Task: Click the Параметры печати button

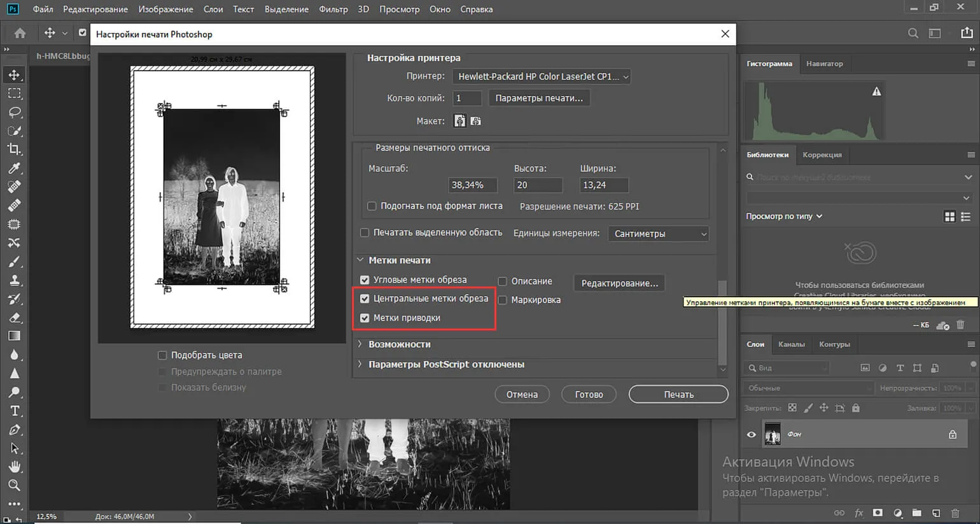Action: pyautogui.click(x=539, y=98)
